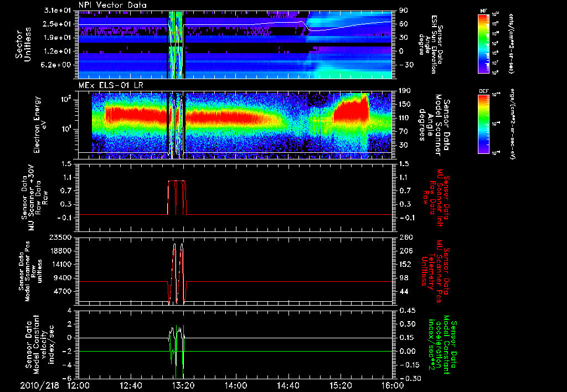The image size is (567, 392).
Task: Click the 13:20 time axis label
Action: pos(183,385)
